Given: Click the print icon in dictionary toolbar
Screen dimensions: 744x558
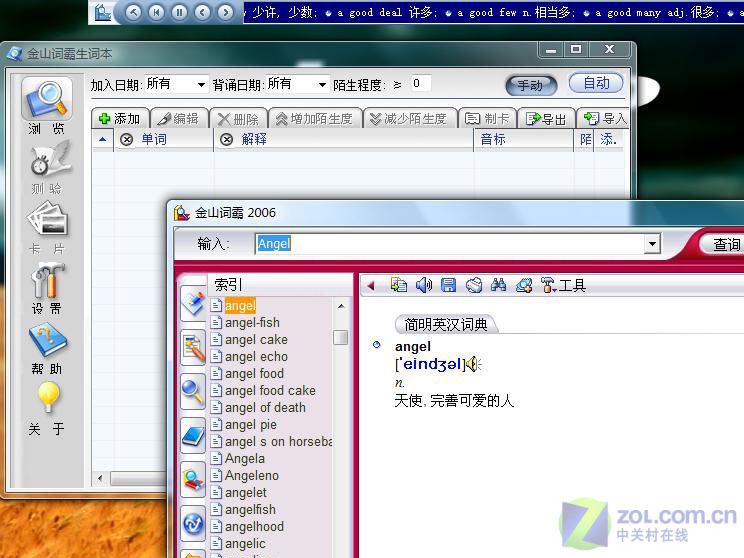Looking at the screenshot, I should (474, 285).
